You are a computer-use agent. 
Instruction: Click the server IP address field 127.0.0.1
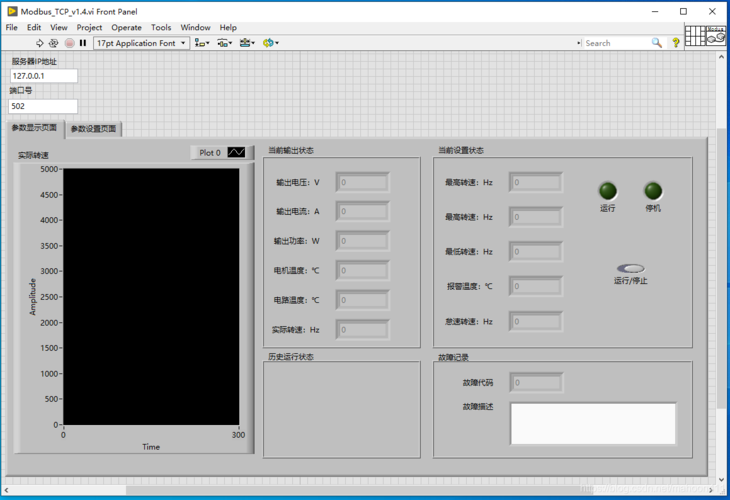point(44,76)
